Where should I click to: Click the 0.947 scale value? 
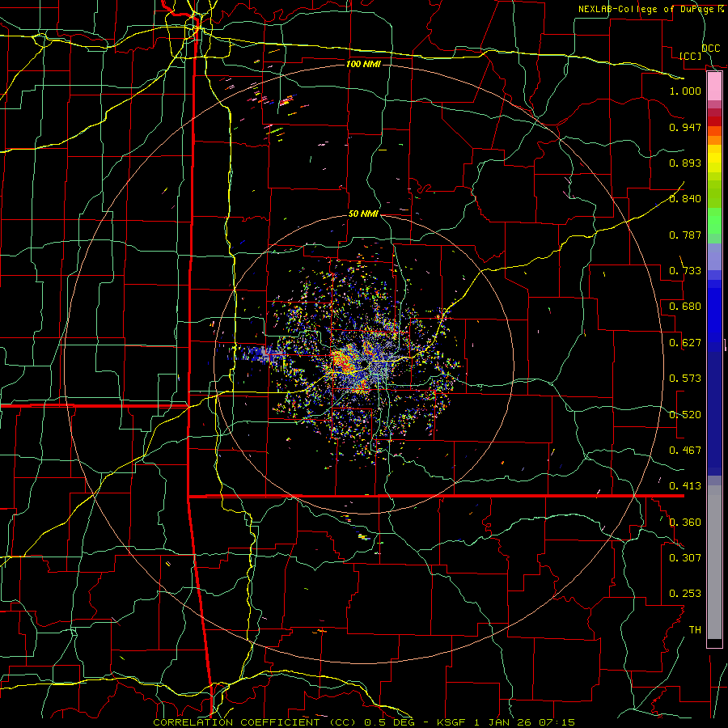tap(685, 127)
